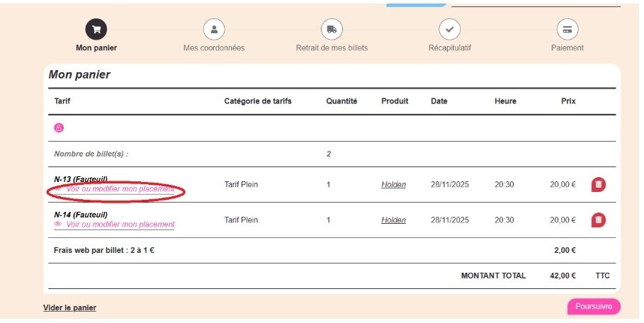Image resolution: width=644 pixels, height=323 pixels.
Task: Empty the cart via 'Vider le panier'
Action: coord(69,307)
